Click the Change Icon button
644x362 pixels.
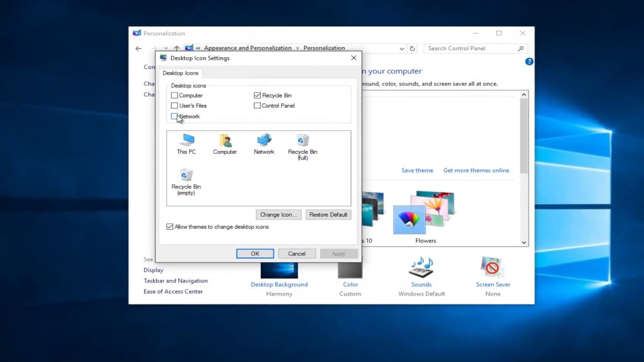pos(278,215)
